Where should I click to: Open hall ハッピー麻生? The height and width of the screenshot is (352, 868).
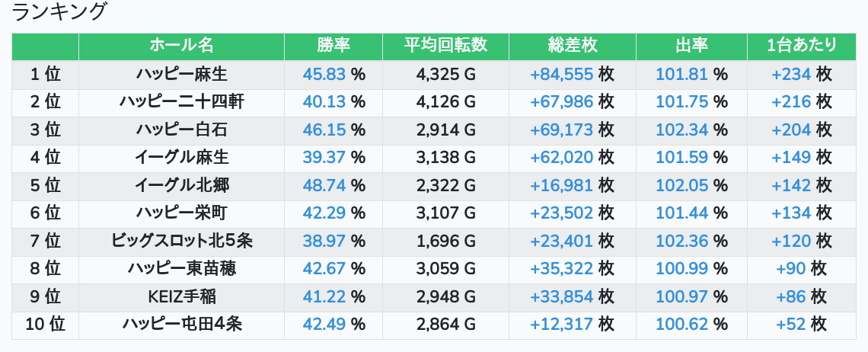(181, 75)
